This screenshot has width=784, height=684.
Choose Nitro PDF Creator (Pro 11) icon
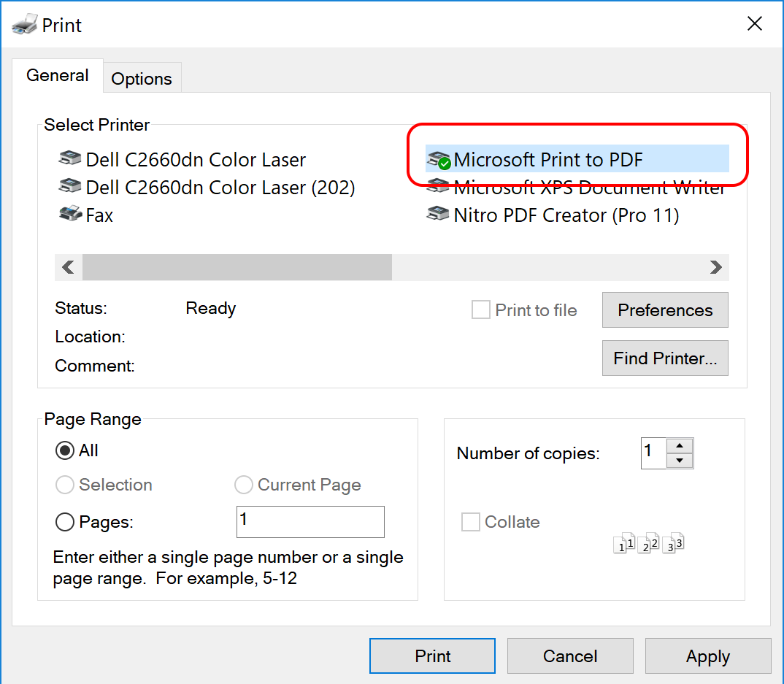click(x=438, y=214)
